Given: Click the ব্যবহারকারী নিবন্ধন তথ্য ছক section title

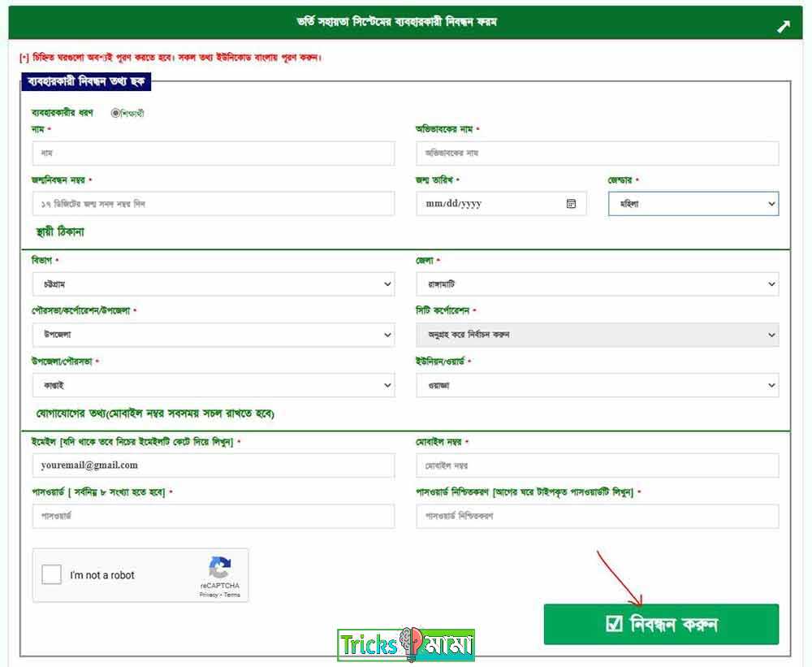Looking at the screenshot, I should pos(86,82).
